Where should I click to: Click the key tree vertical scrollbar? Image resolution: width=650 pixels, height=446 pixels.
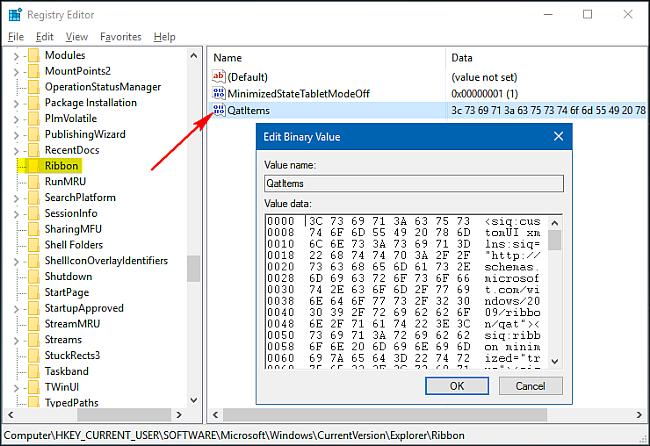pyautogui.click(x=194, y=268)
